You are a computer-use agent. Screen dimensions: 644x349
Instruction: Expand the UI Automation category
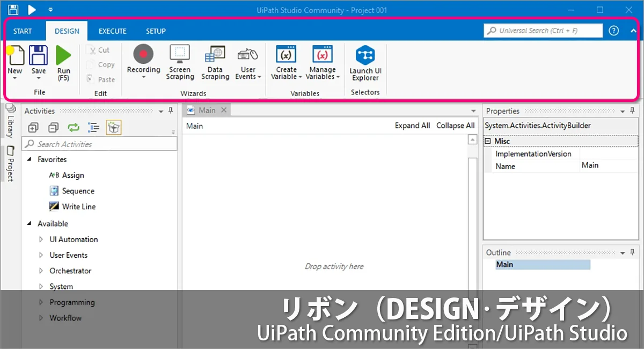pos(41,239)
